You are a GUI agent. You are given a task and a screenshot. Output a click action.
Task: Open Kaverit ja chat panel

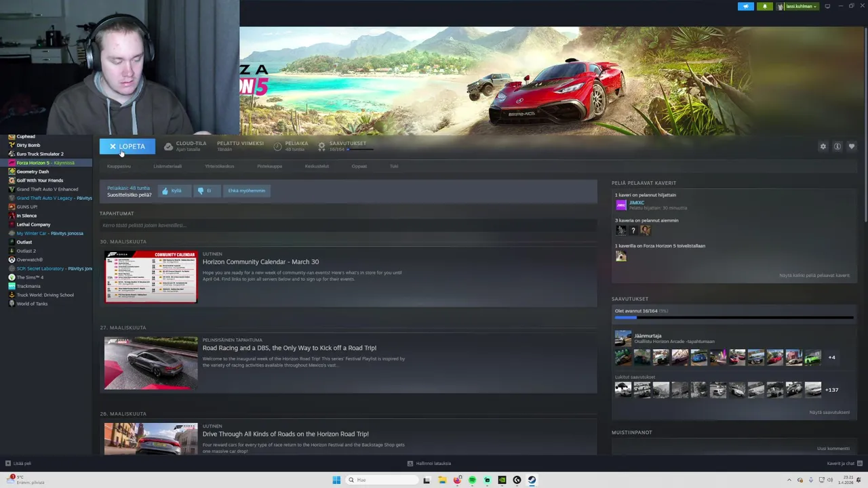[844, 464]
